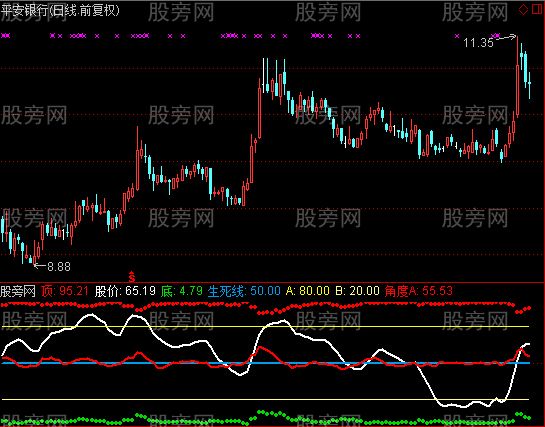The height and width of the screenshot is (427, 545).
Task: Click the 股旁网 indicator name label
Action: [x=18, y=291]
